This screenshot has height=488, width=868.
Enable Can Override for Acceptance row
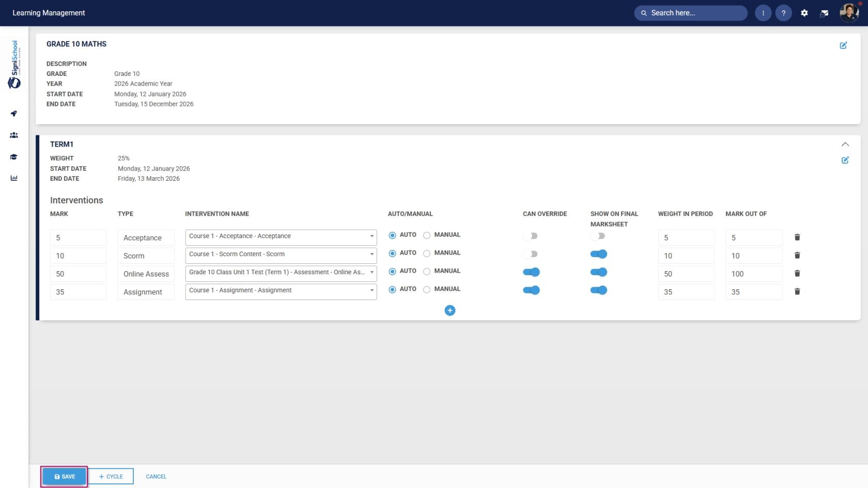(531, 236)
